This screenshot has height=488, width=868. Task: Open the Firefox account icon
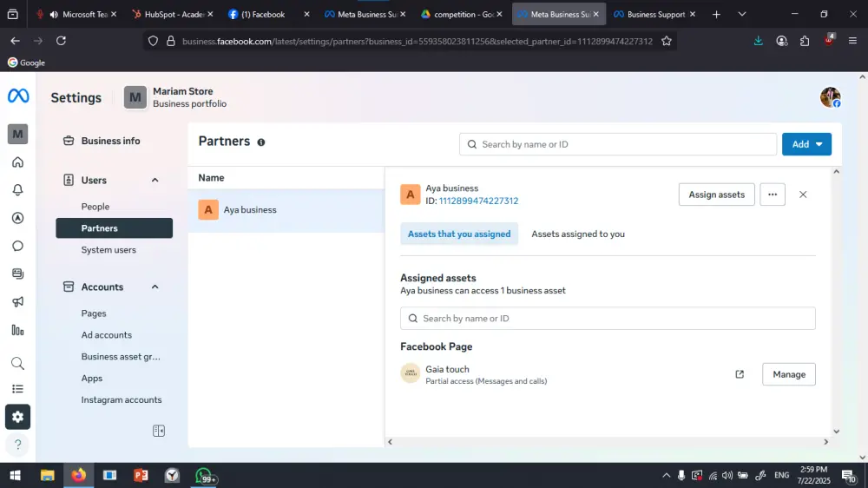coord(782,41)
